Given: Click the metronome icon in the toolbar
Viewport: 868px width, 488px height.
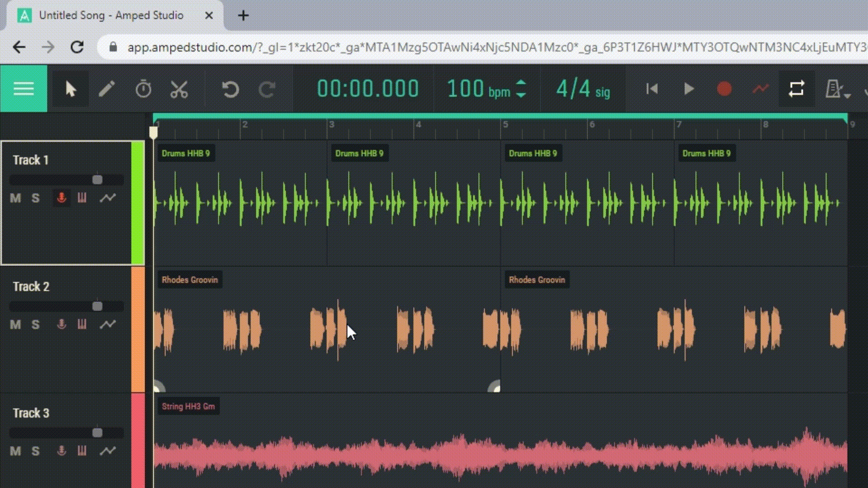Looking at the screenshot, I should point(834,89).
